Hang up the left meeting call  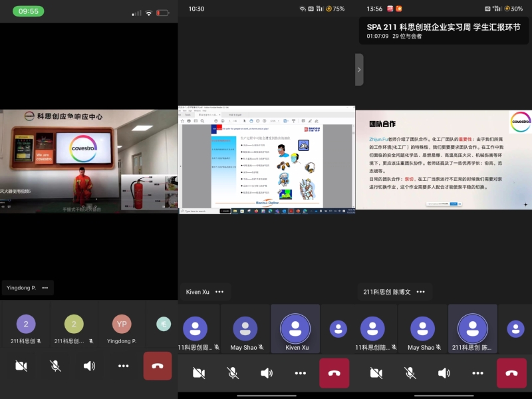(x=158, y=366)
